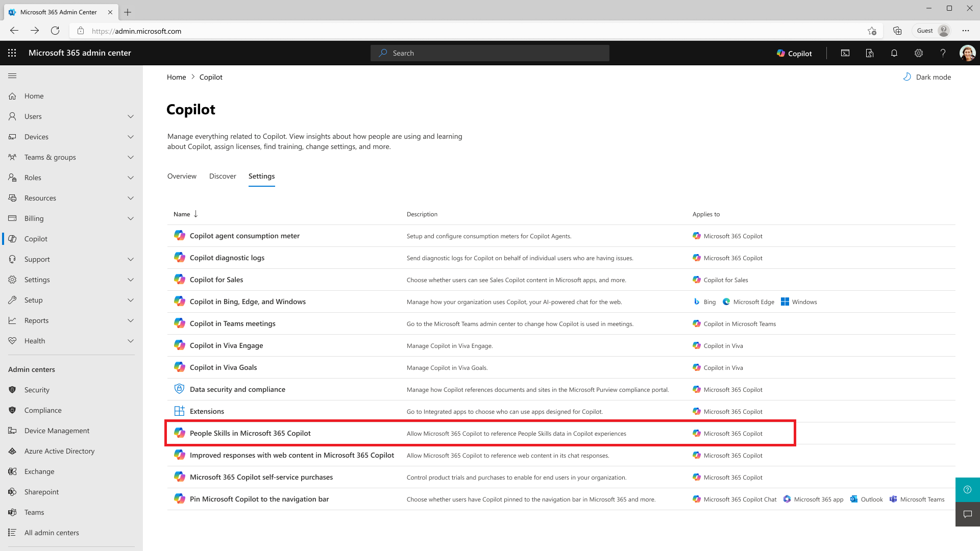This screenshot has width=980, height=551.
Task: Click the Microsoft Teams icon in Applies to
Action: point(893,499)
